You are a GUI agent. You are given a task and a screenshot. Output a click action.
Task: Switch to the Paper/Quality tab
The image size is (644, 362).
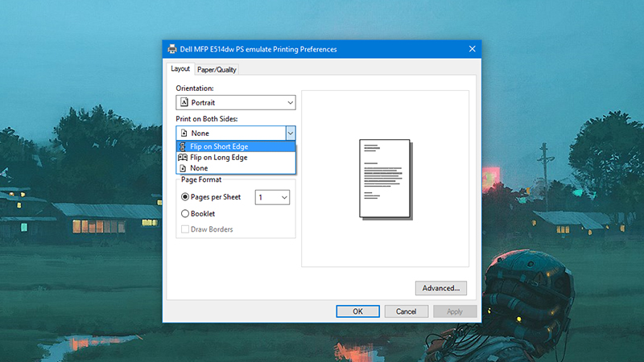[x=217, y=70]
